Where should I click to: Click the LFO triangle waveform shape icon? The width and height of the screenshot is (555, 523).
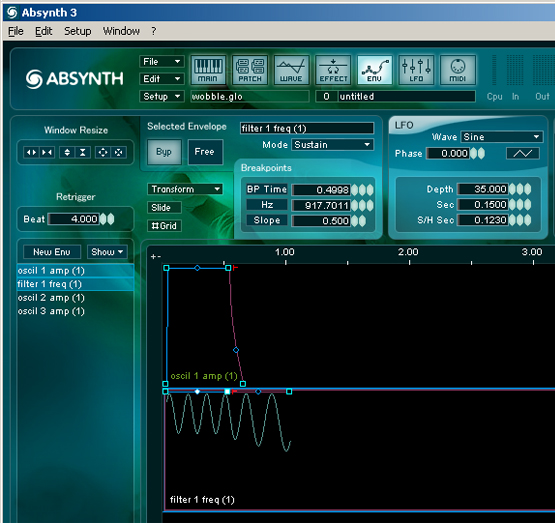[x=523, y=154]
